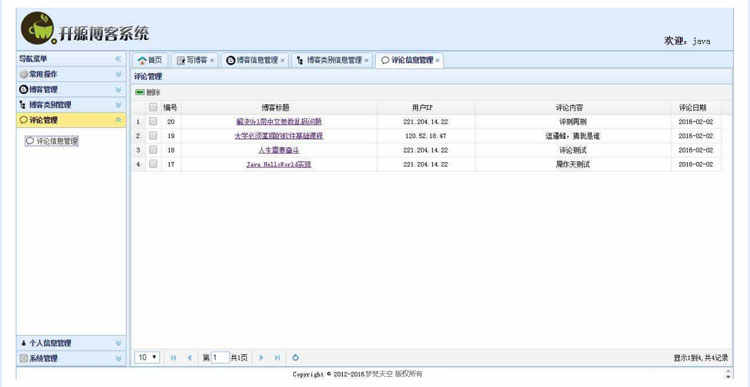Open the blog title link in row 19

pyautogui.click(x=279, y=136)
